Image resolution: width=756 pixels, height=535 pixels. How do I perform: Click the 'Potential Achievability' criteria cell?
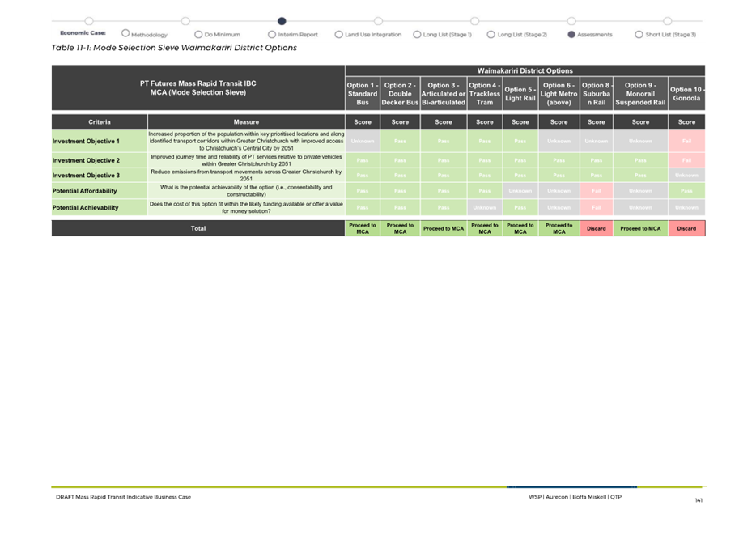tap(100, 208)
